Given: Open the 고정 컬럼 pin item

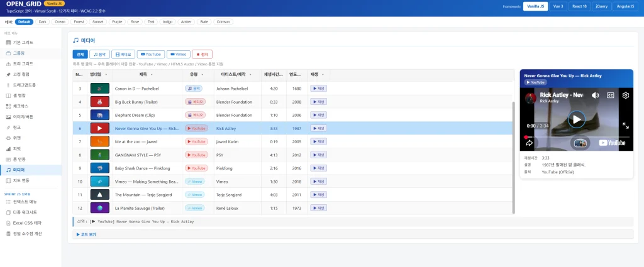Looking at the screenshot, I should click(31, 74).
